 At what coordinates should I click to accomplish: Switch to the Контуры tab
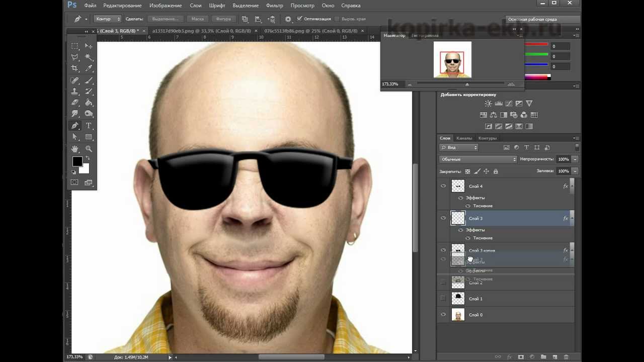(x=488, y=138)
